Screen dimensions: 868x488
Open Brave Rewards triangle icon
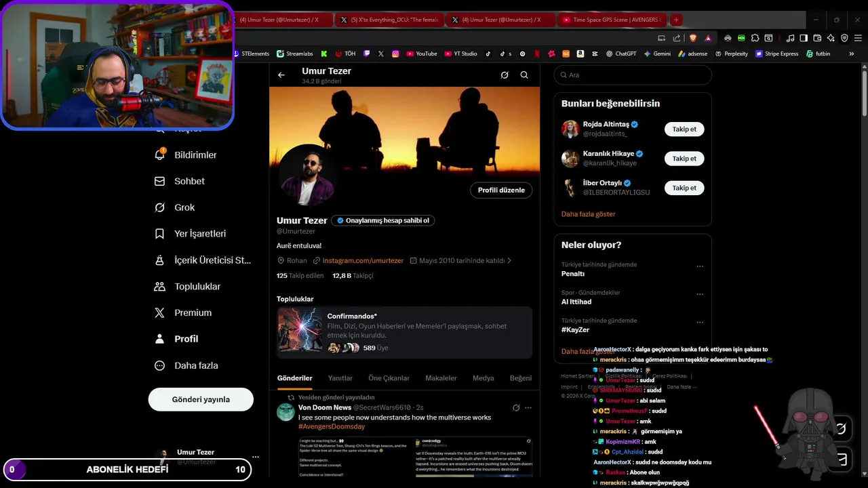tap(708, 38)
